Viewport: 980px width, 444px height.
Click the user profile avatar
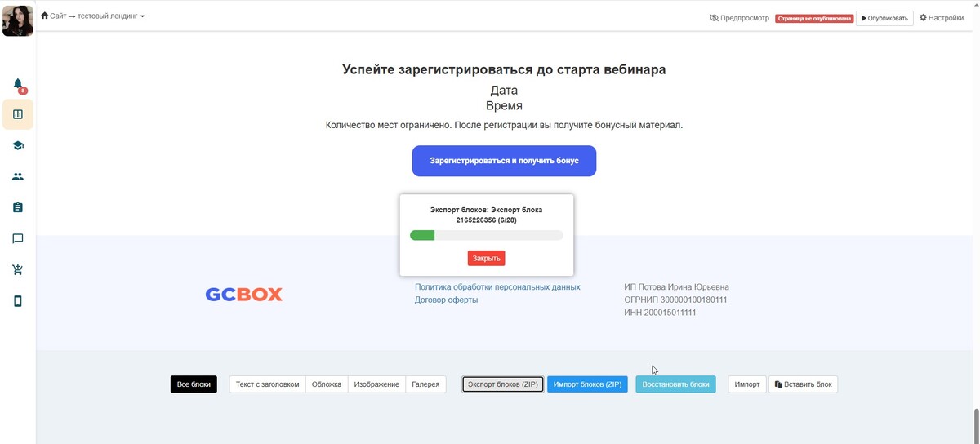point(18,20)
